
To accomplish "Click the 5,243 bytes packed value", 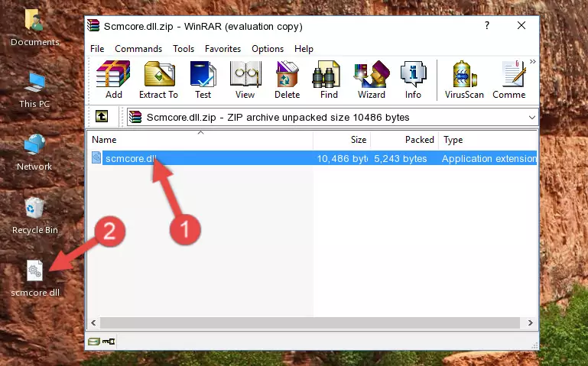I will (400, 159).
